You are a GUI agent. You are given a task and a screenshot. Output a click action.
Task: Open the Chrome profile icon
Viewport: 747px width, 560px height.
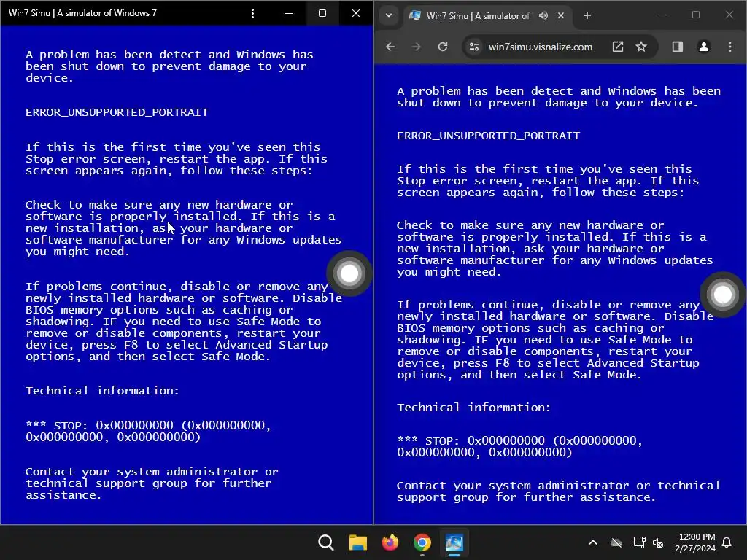pos(704,47)
